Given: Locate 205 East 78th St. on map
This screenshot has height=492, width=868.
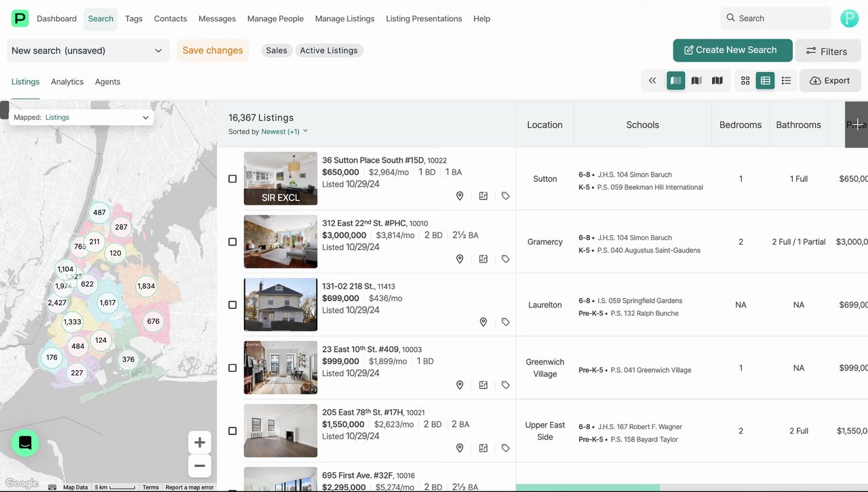Looking at the screenshot, I should [460, 448].
